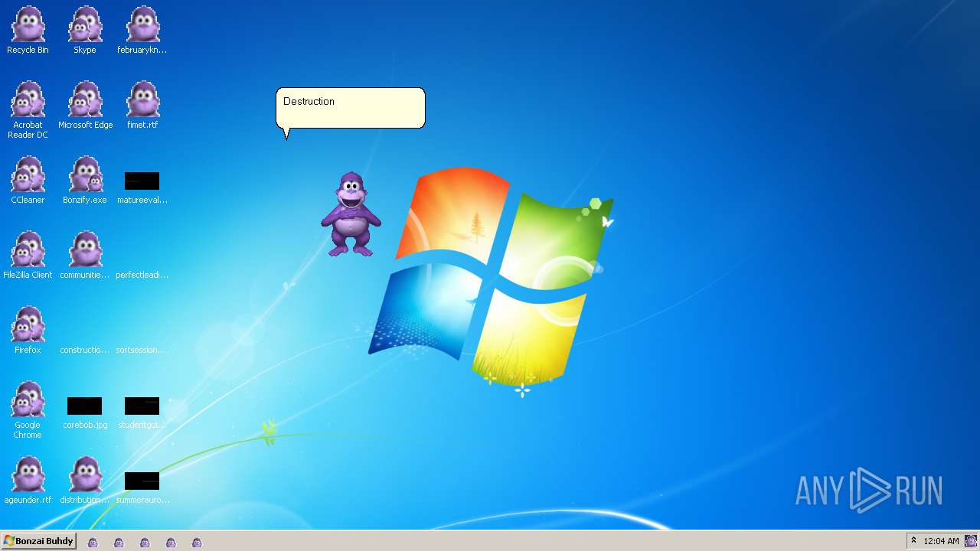Expand the hidden system tray icons arrow
This screenshot has height=551, width=980.
913,540
